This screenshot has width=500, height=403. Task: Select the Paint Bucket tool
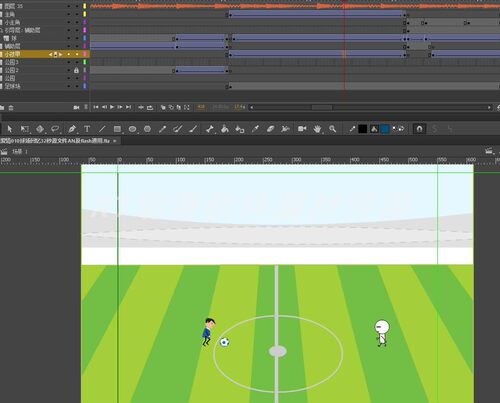pos(225,129)
